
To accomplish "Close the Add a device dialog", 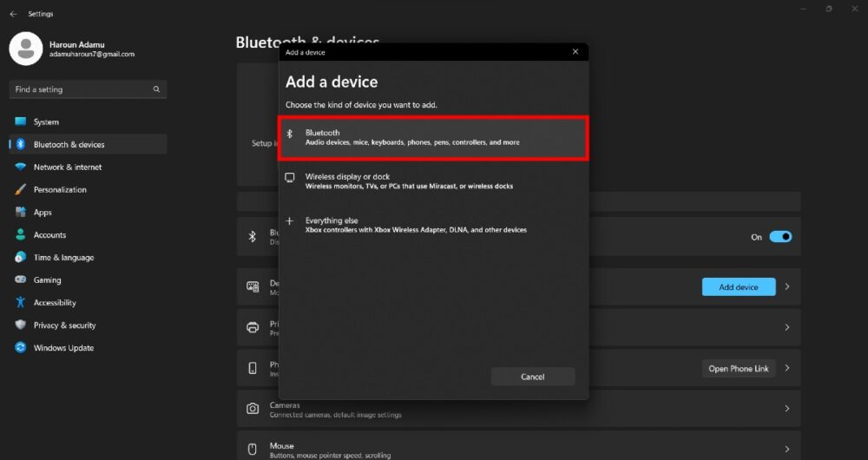I will (x=575, y=52).
